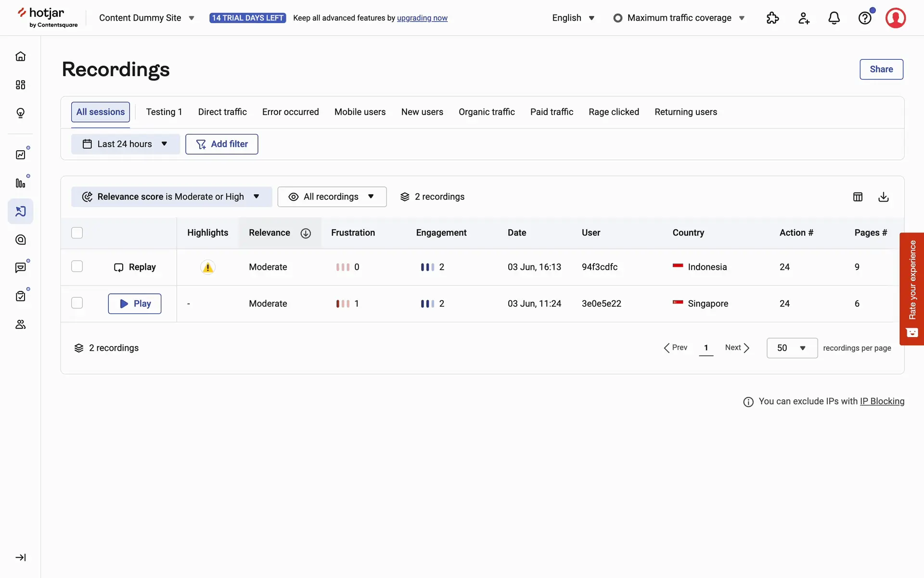Play the Singapore session recording

click(134, 303)
